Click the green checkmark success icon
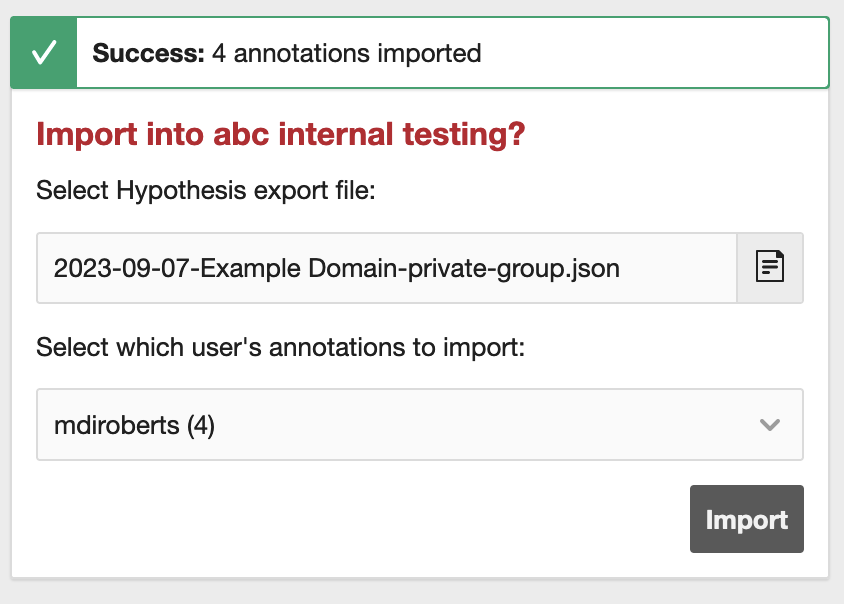The width and height of the screenshot is (844, 604). (x=43, y=53)
